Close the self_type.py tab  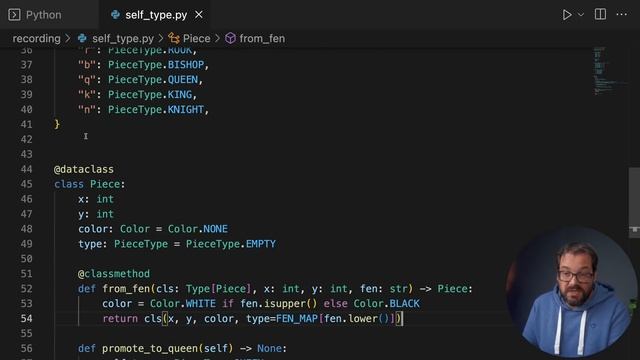pos(199,15)
